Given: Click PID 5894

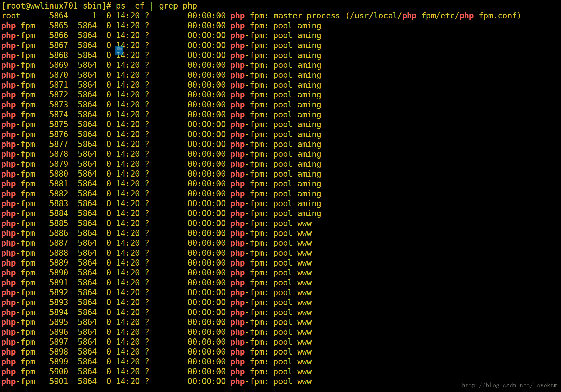Looking at the screenshot, I should (59, 312).
